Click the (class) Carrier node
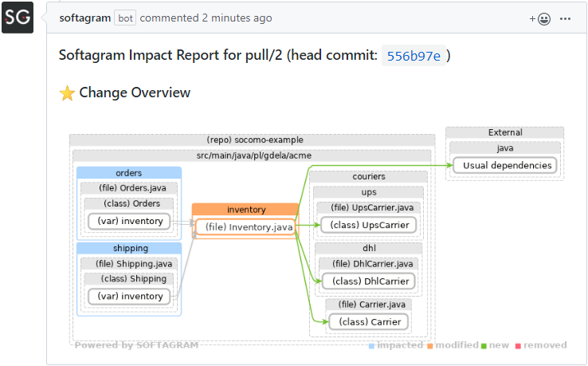The image size is (588, 366). click(369, 321)
